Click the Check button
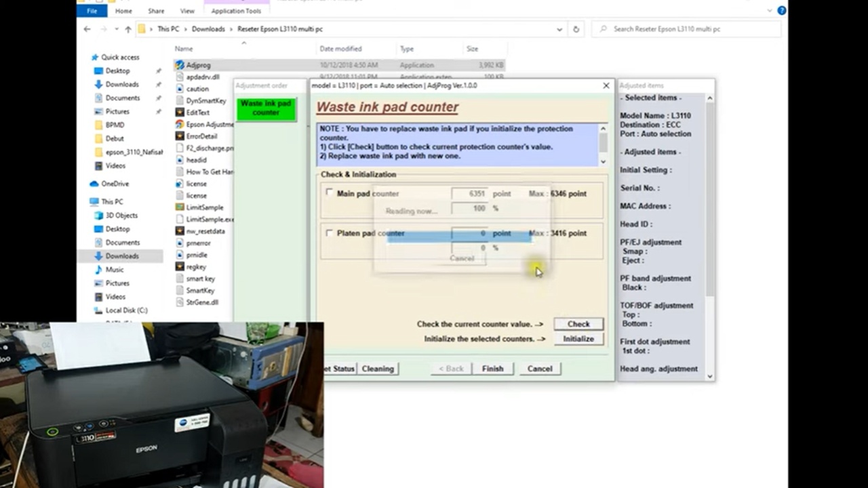 coord(578,324)
